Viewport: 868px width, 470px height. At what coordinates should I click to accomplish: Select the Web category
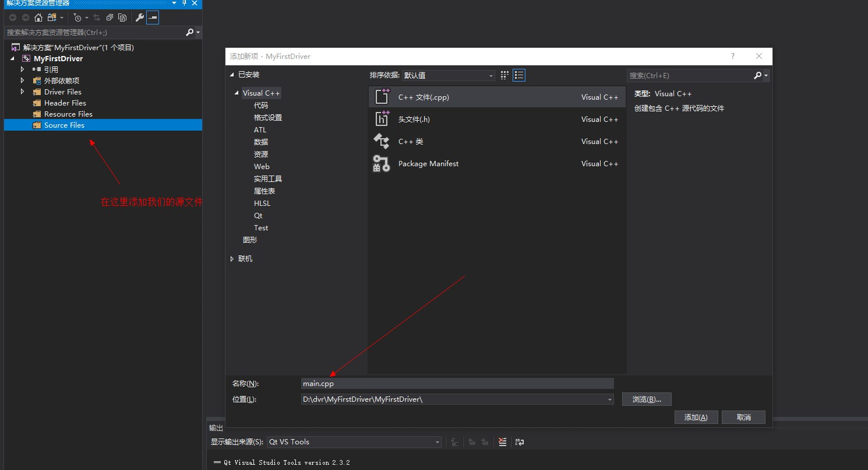tap(262, 166)
